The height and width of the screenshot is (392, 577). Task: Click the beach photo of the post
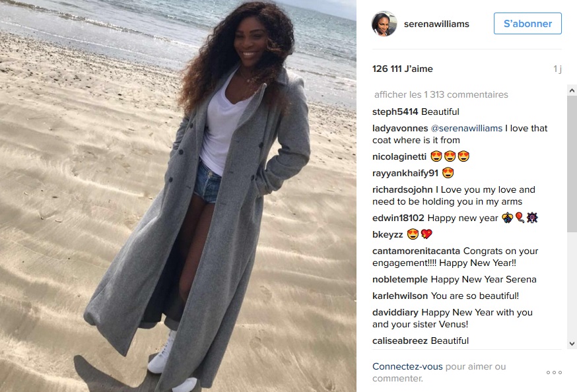click(x=178, y=196)
